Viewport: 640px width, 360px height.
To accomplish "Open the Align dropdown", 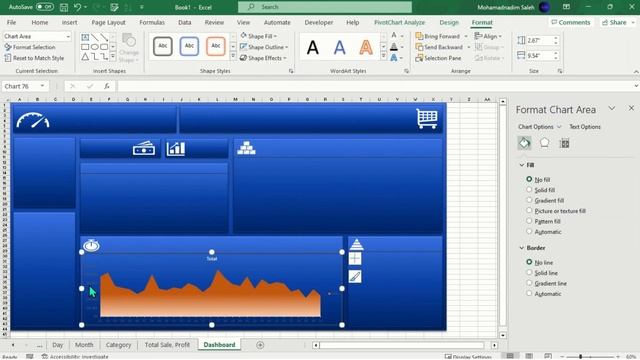I will 488,36.
